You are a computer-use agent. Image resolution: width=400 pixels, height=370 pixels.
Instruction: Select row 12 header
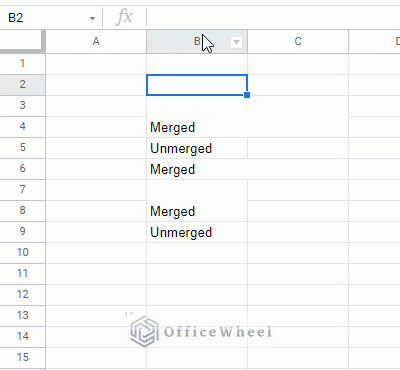pos(22,294)
